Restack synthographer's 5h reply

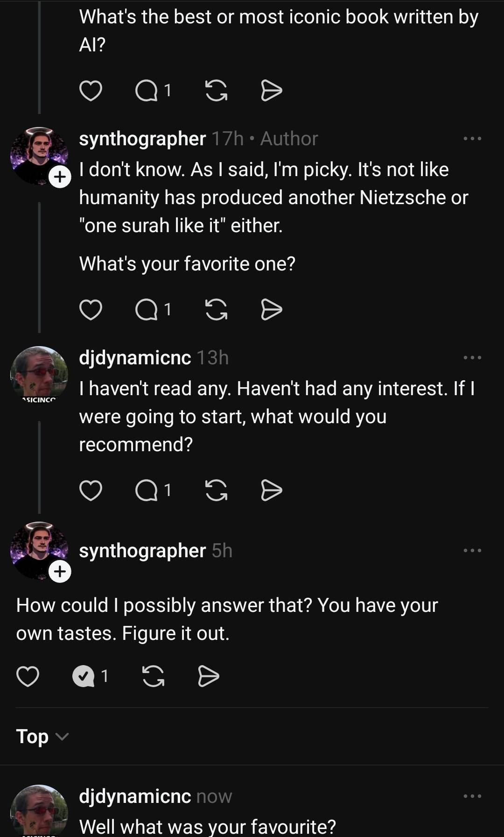pyautogui.click(x=153, y=676)
